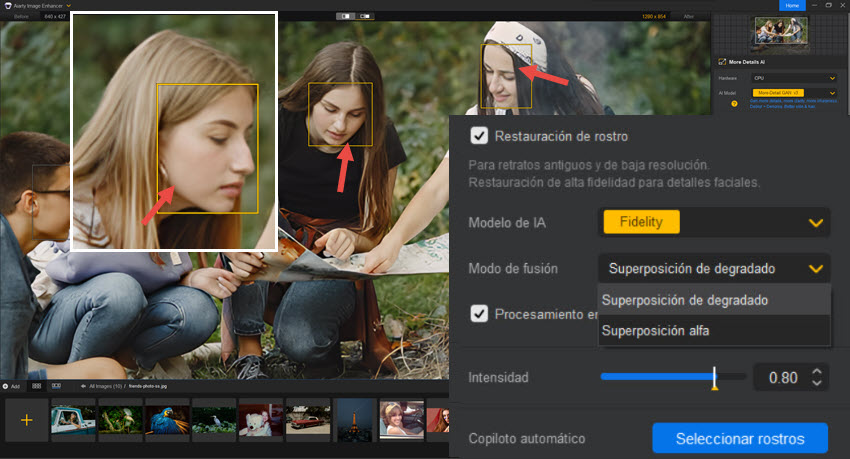Switch to the second compare view icon
Viewport: 850px width, 459px height.
[x=365, y=16]
